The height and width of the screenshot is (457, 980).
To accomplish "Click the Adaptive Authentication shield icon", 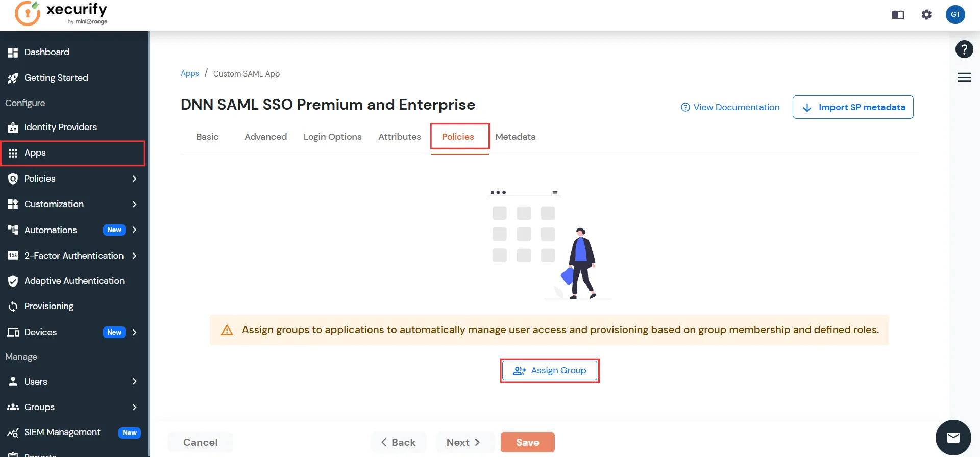I will coord(13,281).
